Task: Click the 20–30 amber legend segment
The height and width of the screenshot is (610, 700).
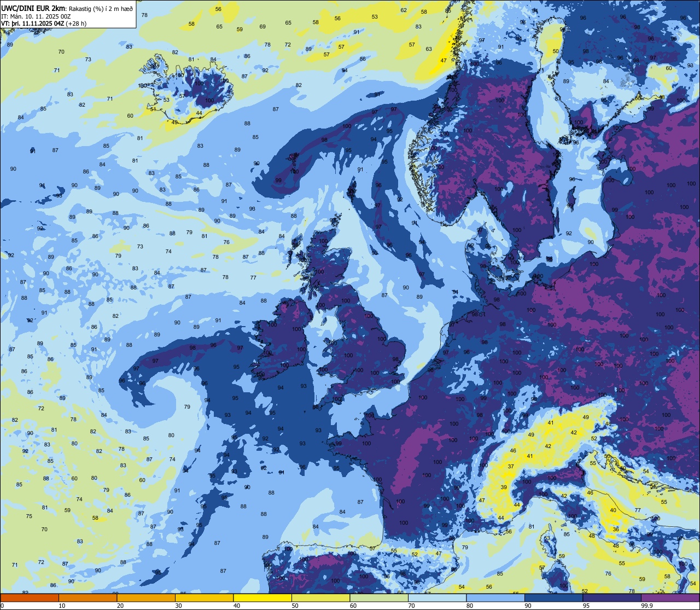Action: 146,597
